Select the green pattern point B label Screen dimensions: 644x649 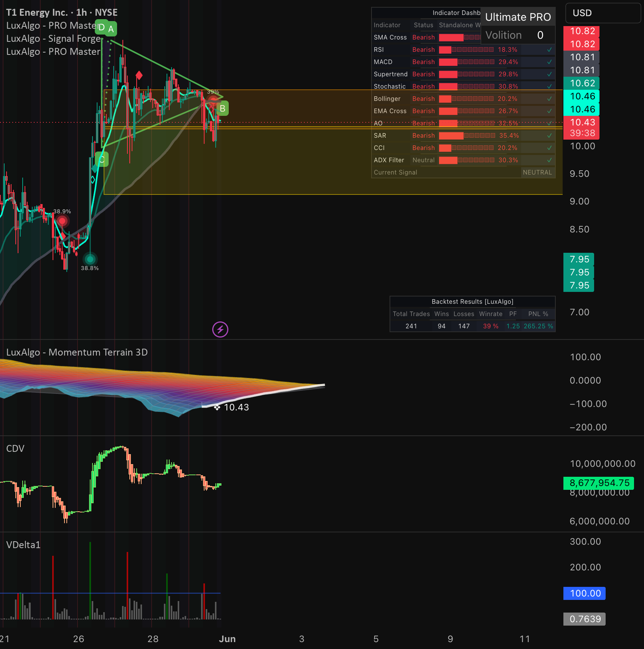tap(223, 109)
